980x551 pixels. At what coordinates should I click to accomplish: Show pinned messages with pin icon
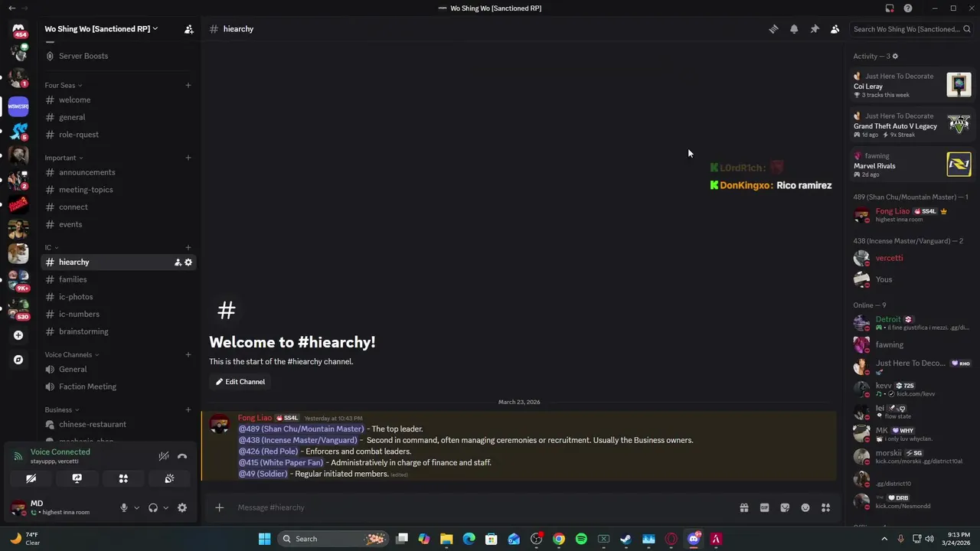pyautogui.click(x=815, y=29)
